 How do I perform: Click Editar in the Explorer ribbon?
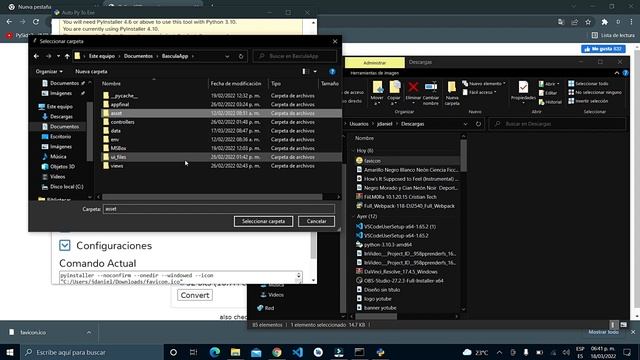click(548, 93)
